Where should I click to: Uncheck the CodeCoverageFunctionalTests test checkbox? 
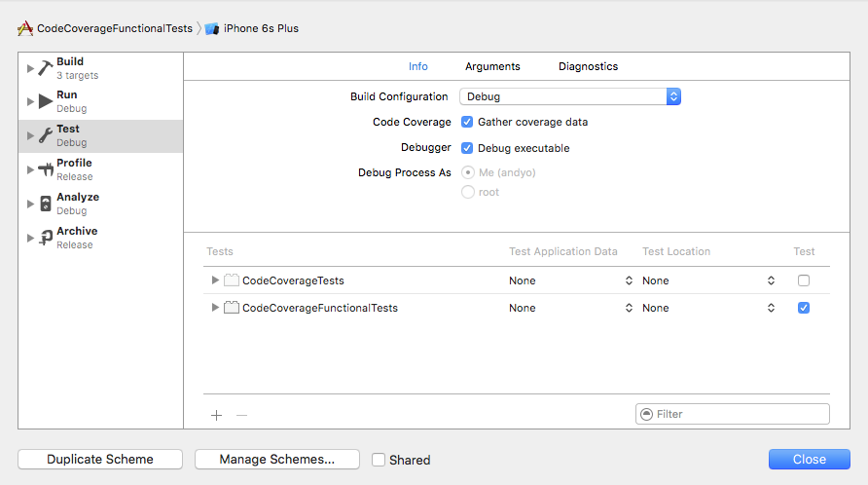[x=804, y=308]
